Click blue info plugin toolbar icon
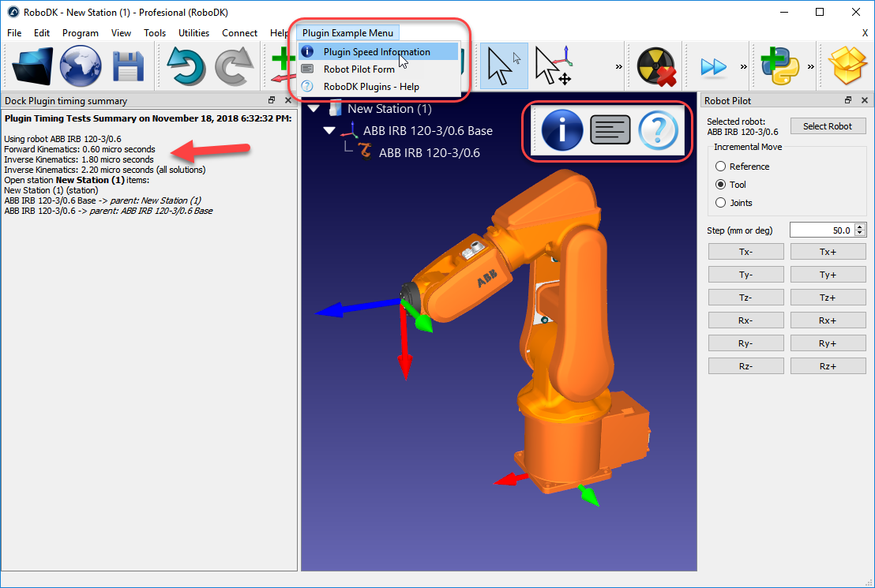Viewport: 875px width, 588px height. [562, 130]
